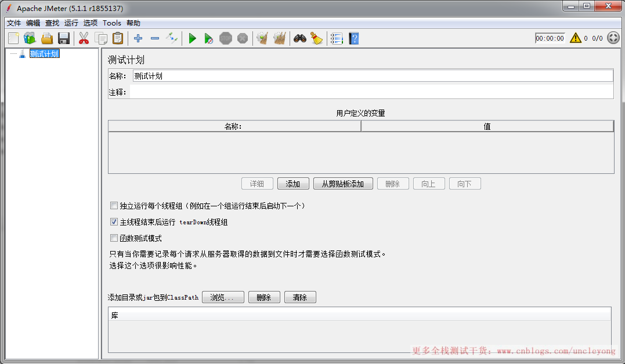Open the Tools menu
Image resolution: width=625 pixels, height=364 pixels.
click(x=112, y=23)
